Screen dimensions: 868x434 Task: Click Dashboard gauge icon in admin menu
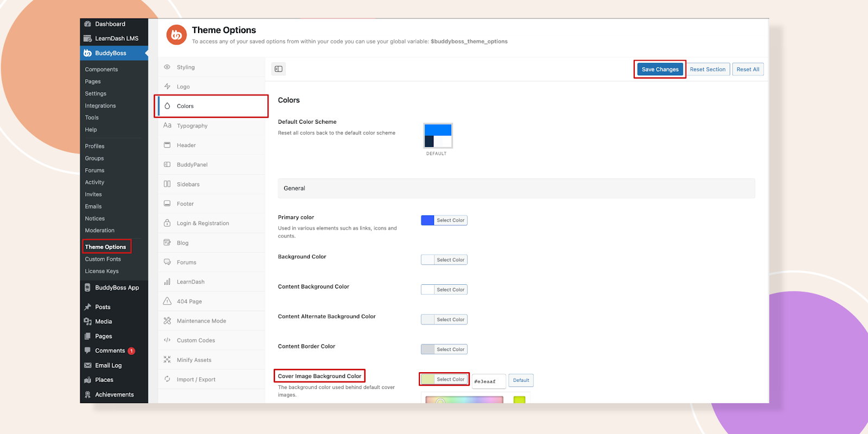pyautogui.click(x=88, y=24)
